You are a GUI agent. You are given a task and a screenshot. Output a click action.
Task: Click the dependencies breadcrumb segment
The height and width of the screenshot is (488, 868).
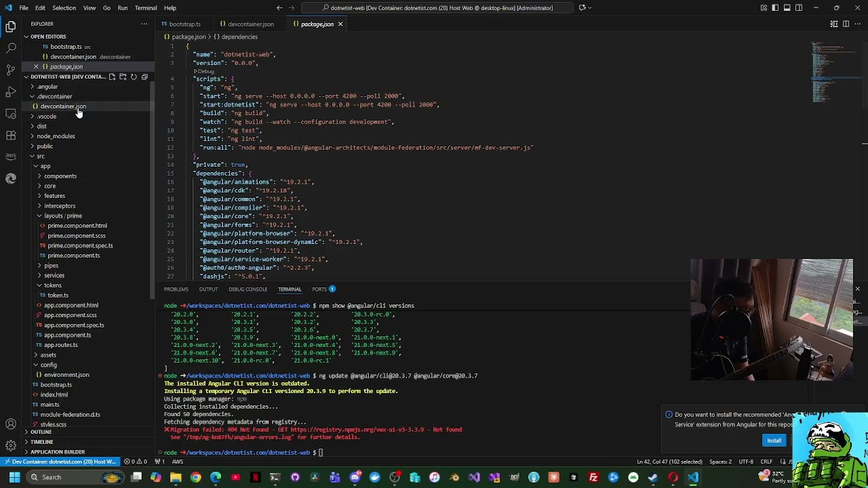[x=235, y=37]
